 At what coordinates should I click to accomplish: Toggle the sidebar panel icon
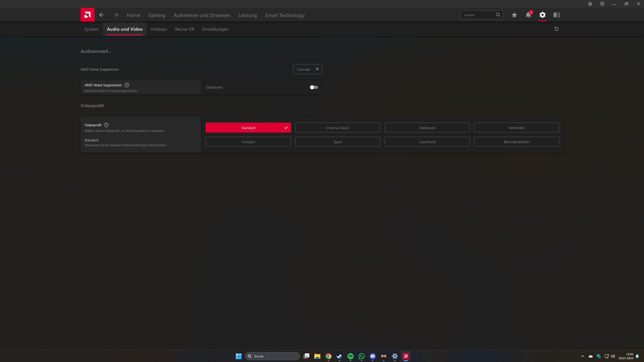[556, 15]
